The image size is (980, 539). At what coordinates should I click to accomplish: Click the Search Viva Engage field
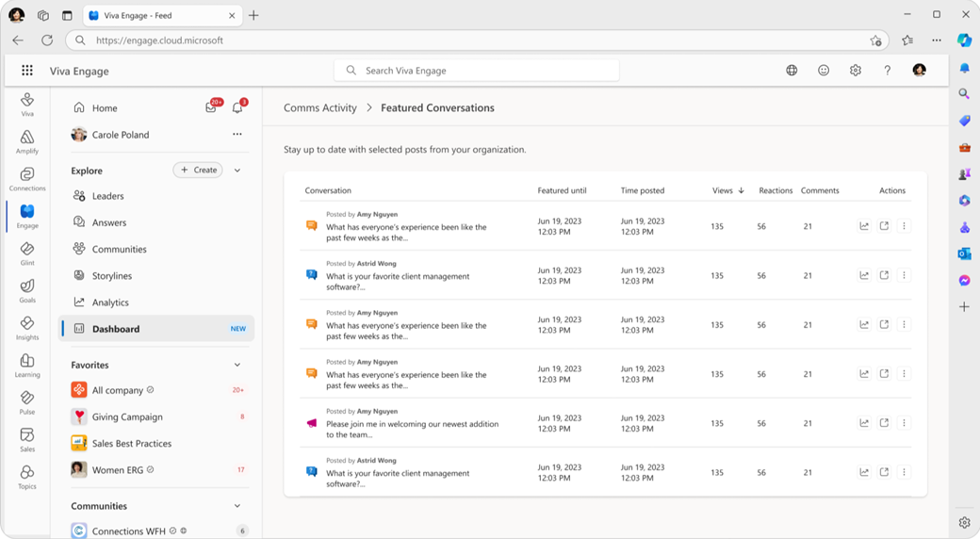point(476,71)
